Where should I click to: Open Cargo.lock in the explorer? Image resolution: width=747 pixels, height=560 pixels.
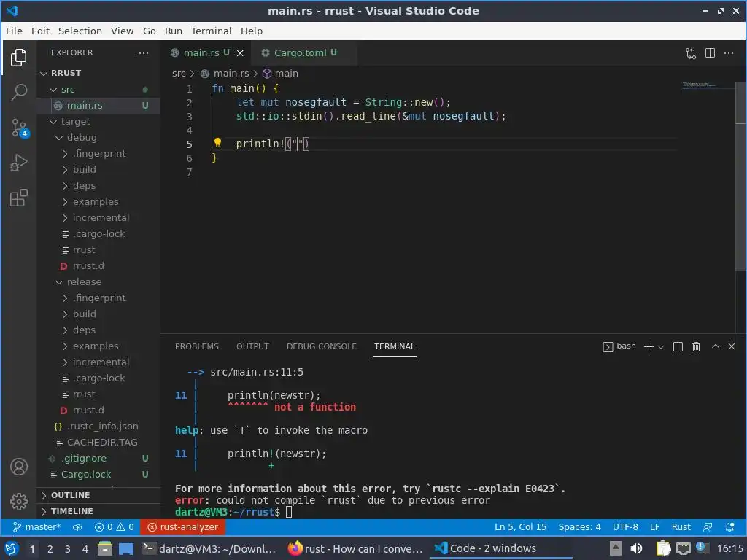[x=86, y=475]
